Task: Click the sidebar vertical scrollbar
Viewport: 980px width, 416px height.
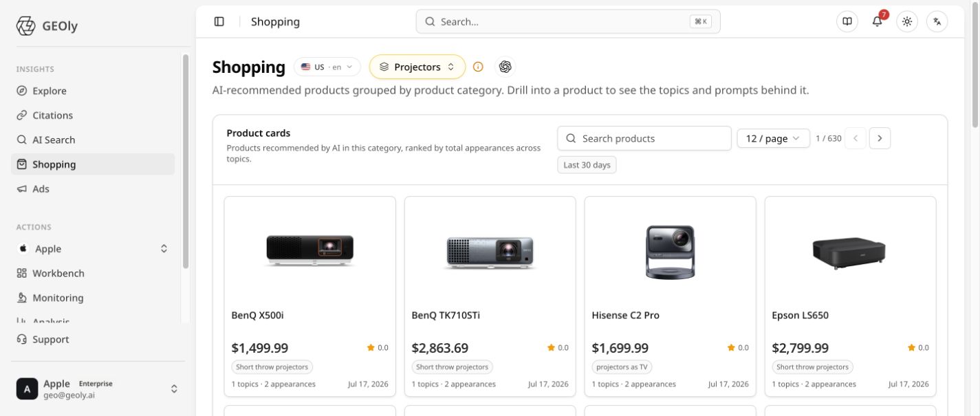Action: [185, 161]
